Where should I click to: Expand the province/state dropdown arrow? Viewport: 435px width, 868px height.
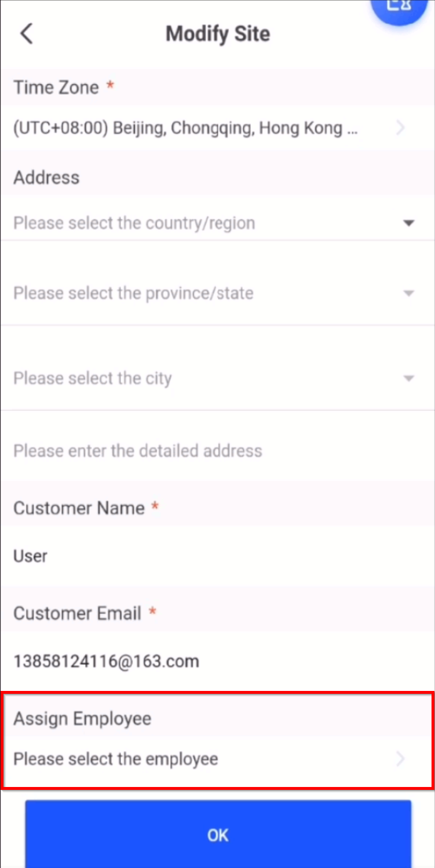[x=409, y=293]
